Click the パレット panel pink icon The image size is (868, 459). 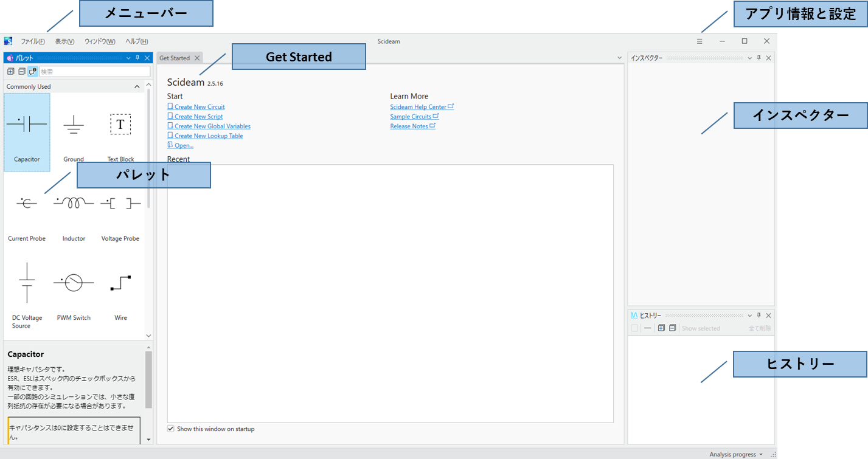coord(10,58)
